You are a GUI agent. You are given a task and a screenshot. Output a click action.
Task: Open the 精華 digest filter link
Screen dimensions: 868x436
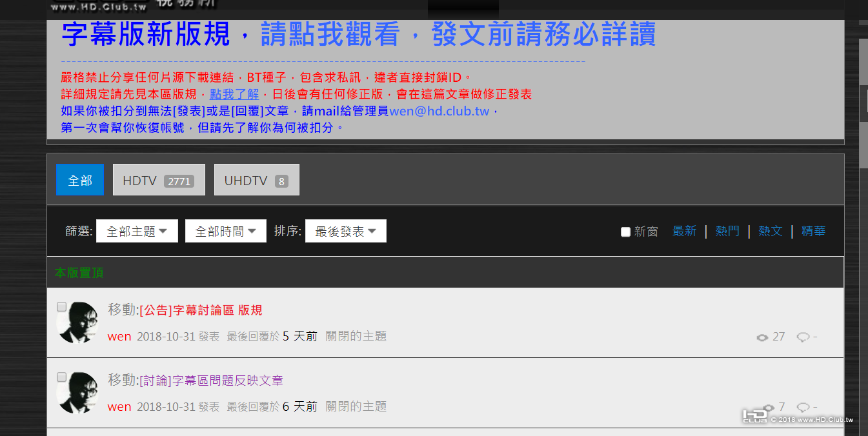(812, 230)
